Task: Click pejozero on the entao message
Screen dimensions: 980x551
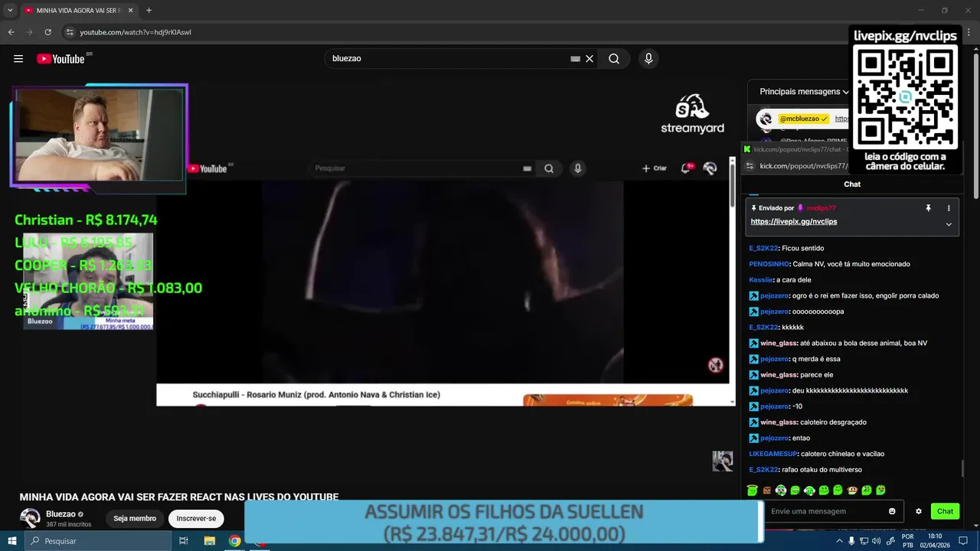Action: click(775, 439)
